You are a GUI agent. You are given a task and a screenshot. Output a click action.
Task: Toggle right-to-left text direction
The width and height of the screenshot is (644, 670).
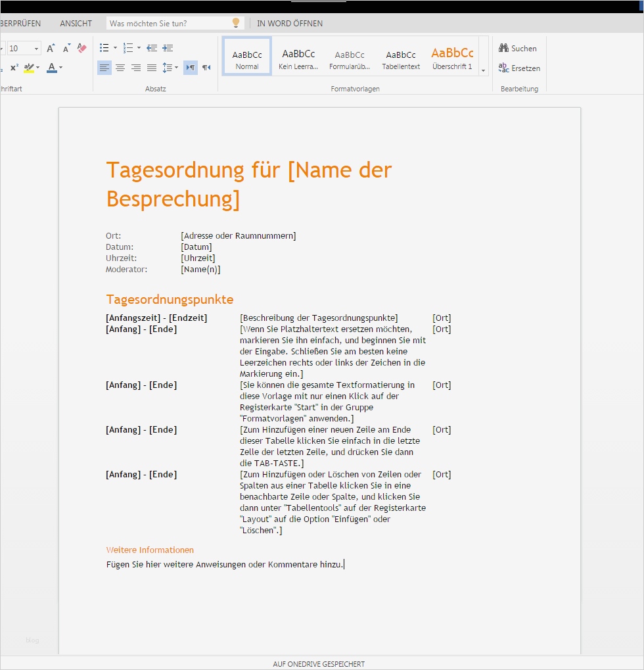pyautogui.click(x=205, y=67)
